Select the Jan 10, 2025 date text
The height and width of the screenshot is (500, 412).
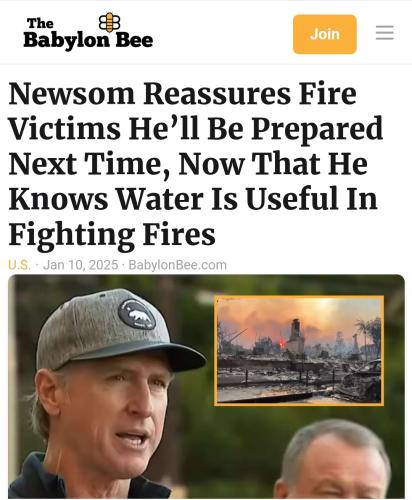81,265
